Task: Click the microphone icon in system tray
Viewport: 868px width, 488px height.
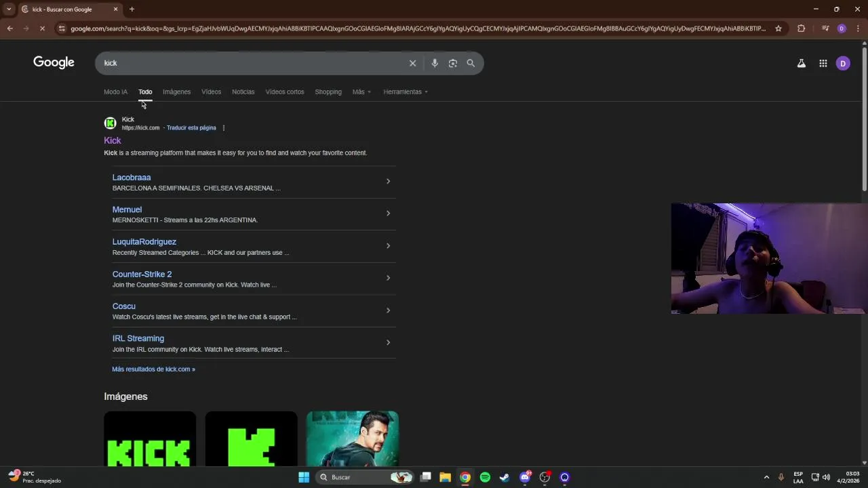Action: click(781, 477)
